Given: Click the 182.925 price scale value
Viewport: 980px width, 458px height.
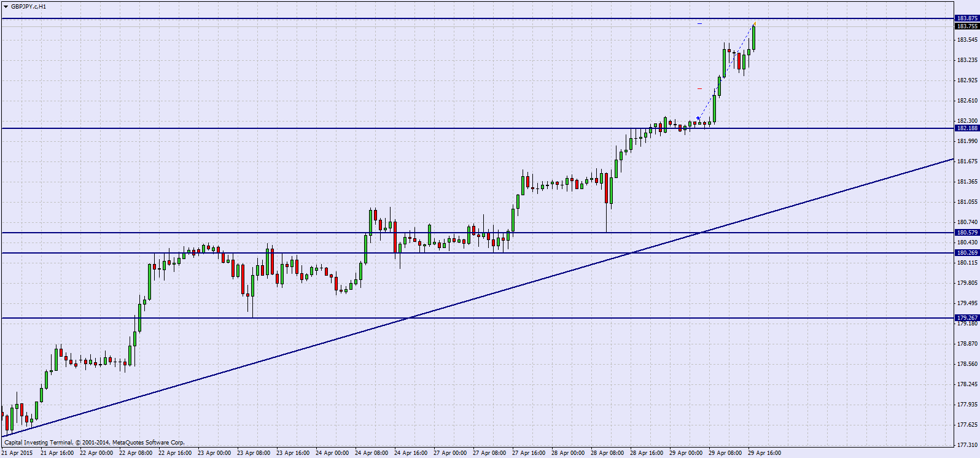Looking at the screenshot, I should click(967, 80).
